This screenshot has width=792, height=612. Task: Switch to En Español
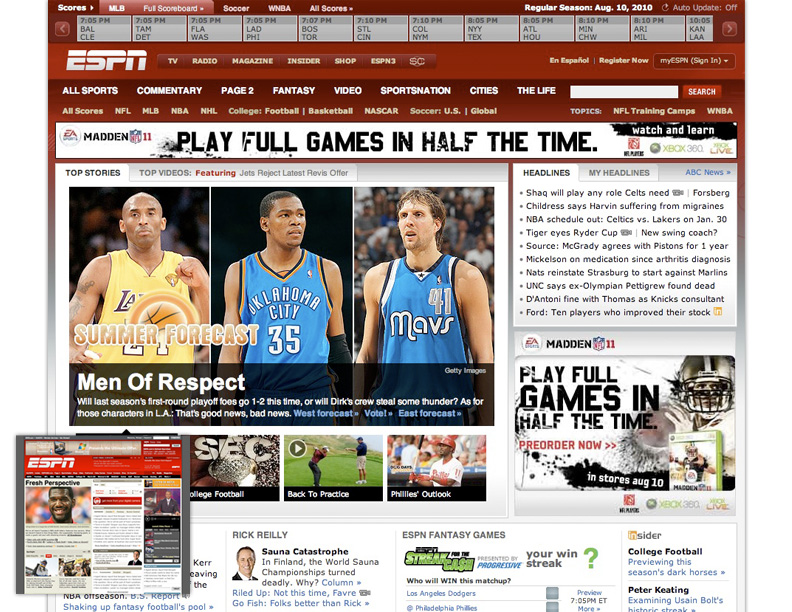569,60
